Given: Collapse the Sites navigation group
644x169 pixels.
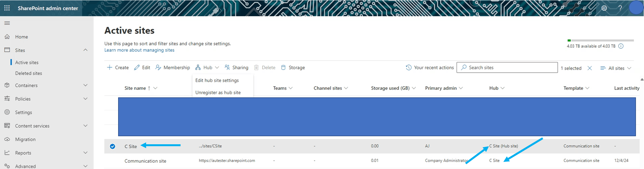Looking at the screenshot, I should (85, 50).
